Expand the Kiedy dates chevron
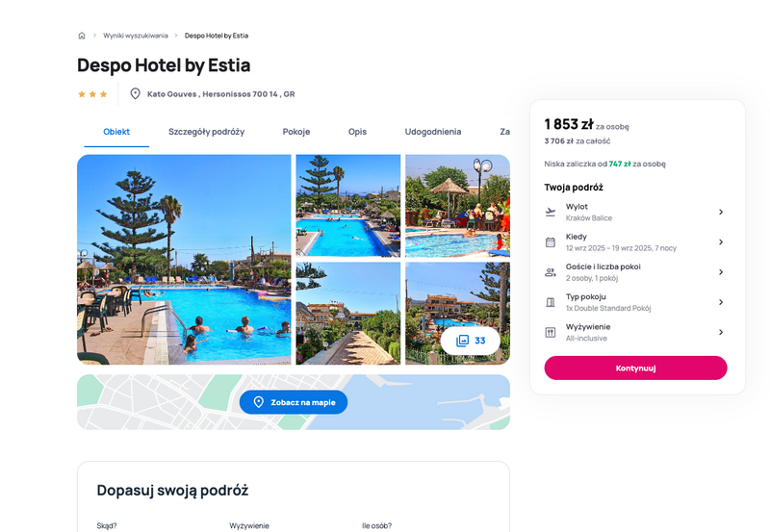This screenshot has width=770, height=532. (x=721, y=242)
